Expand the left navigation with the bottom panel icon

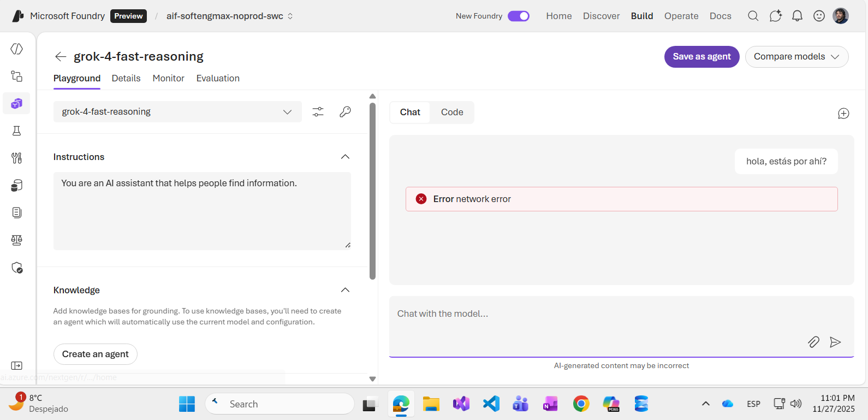click(x=17, y=365)
